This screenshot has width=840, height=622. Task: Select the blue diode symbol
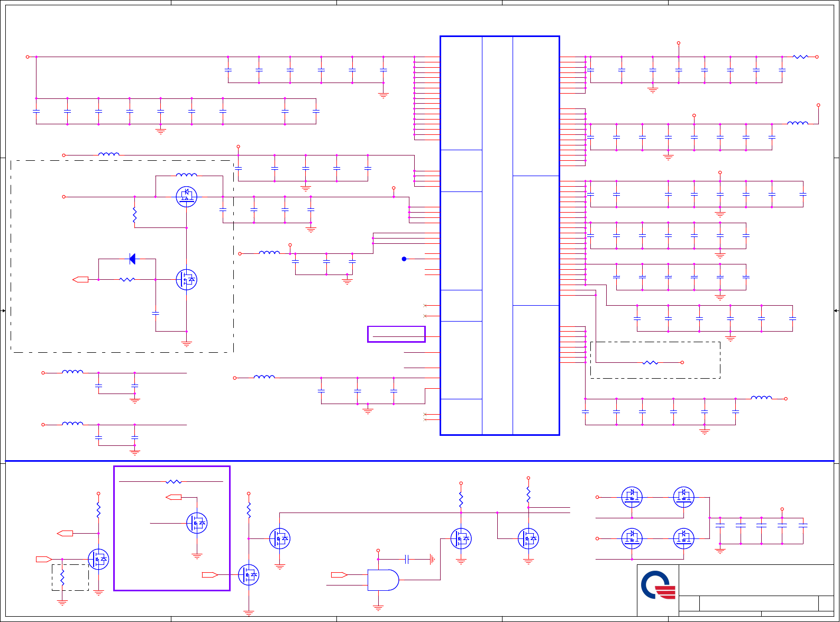point(132,259)
